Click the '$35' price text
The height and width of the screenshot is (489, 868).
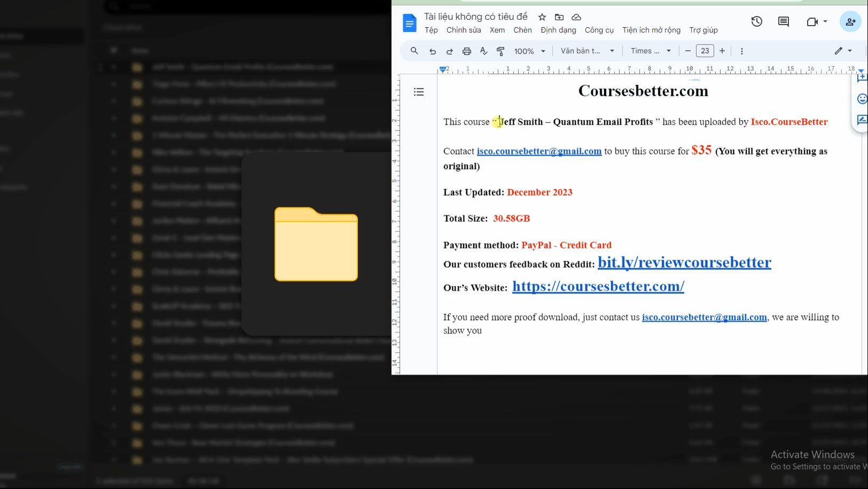(701, 150)
